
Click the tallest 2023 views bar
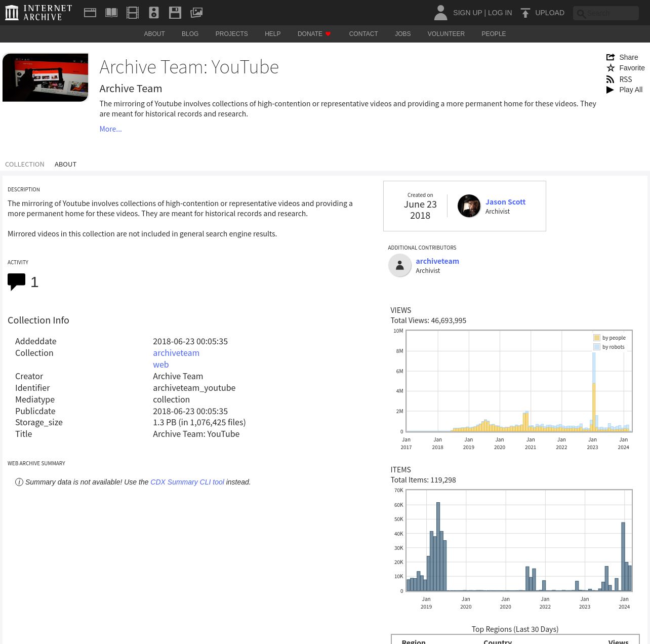tap(594, 392)
